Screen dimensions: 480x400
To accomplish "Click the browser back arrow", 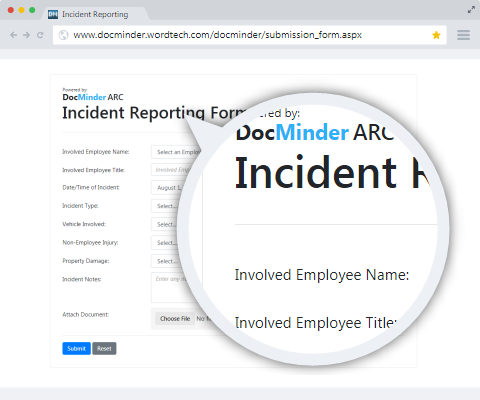I will (x=13, y=35).
